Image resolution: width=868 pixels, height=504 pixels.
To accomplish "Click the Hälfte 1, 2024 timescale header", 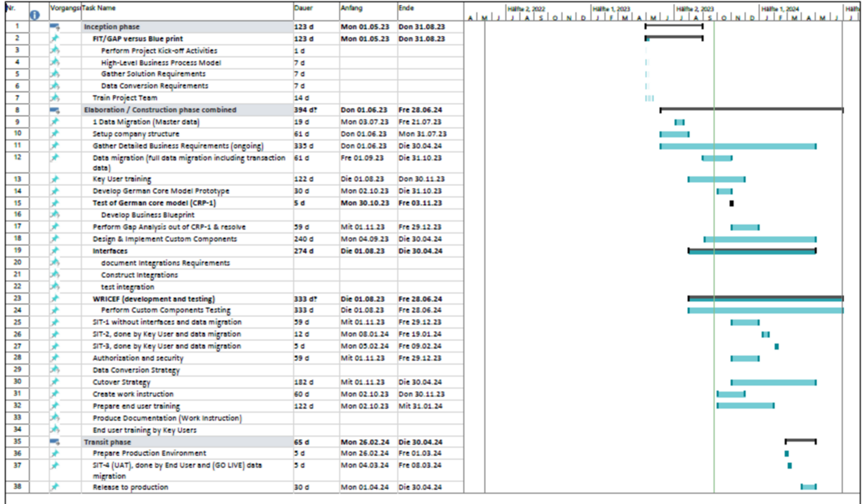I will click(780, 9).
